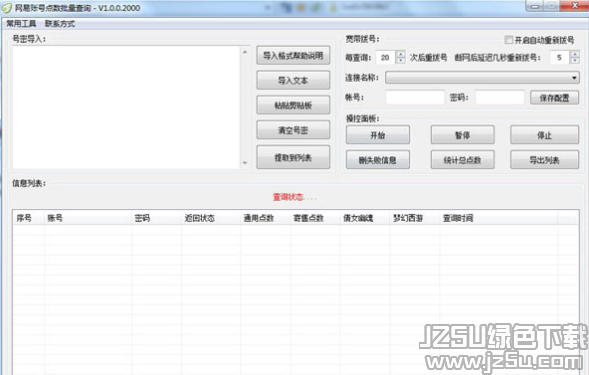Open the 连接名称 dropdown
This screenshot has width=589, height=375.
(x=482, y=78)
